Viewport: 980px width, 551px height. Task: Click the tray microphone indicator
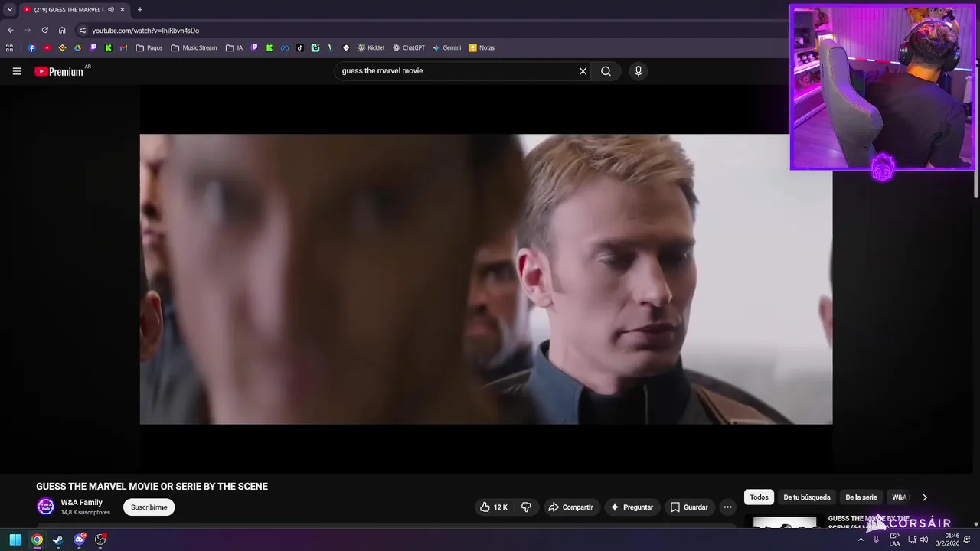(x=876, y=540)
